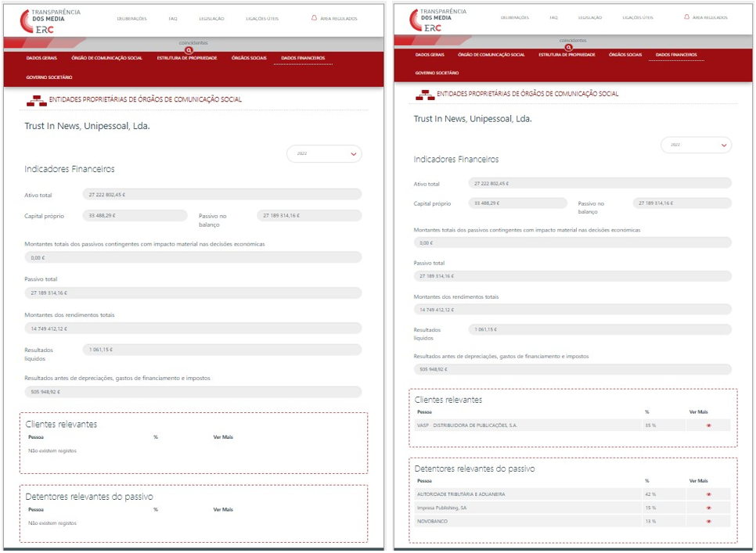
Task: Open Estrutura de Propriedade tab on right page
Action: click(x=567, y=55)
